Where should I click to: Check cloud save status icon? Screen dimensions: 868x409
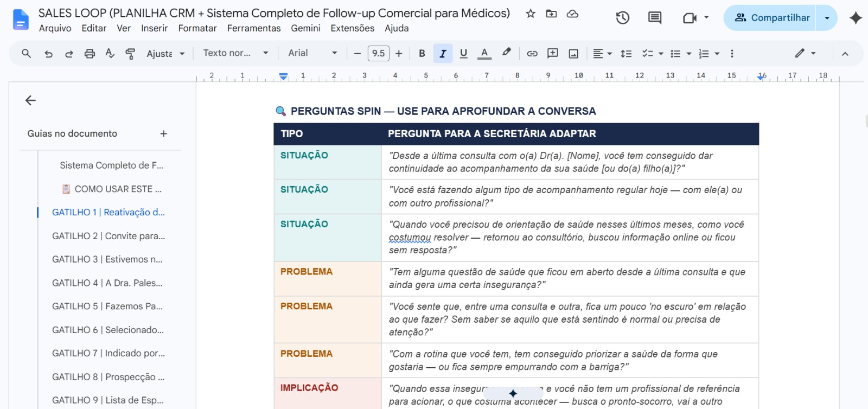pyautogui.click(x=572, y=14)
